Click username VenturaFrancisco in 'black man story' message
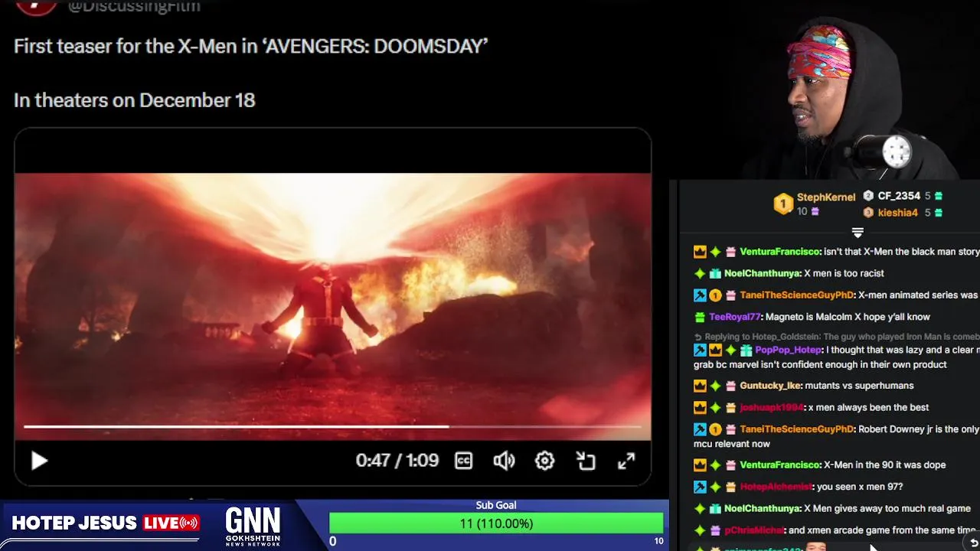 780,252
